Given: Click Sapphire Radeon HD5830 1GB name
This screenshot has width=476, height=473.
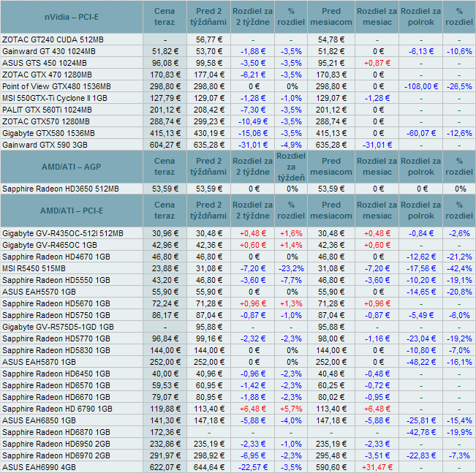Looking at the screenshot, I should (x=56, y=350).
